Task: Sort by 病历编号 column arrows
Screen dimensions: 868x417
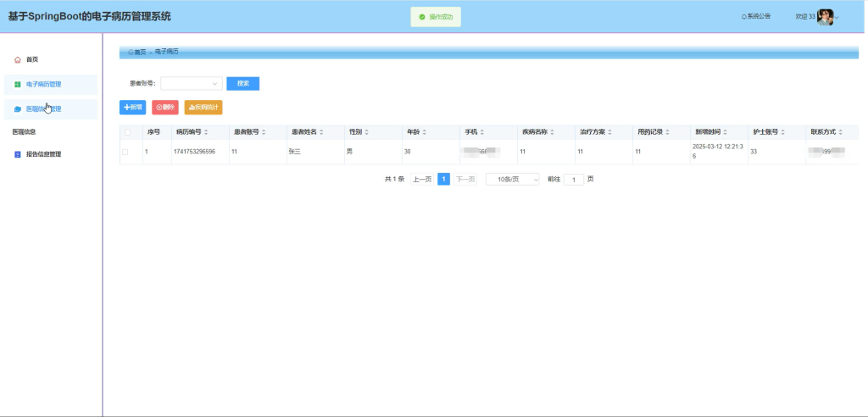Action: pos(206,132)
